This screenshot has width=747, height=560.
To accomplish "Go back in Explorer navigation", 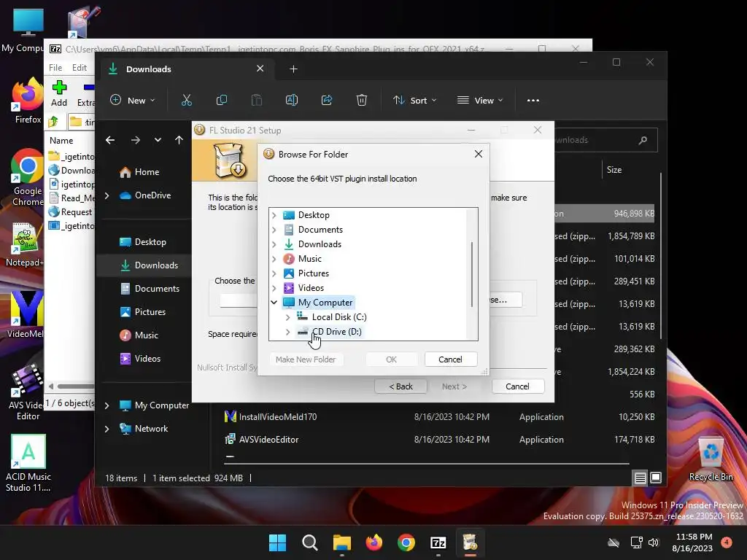I will click(110, 140).
